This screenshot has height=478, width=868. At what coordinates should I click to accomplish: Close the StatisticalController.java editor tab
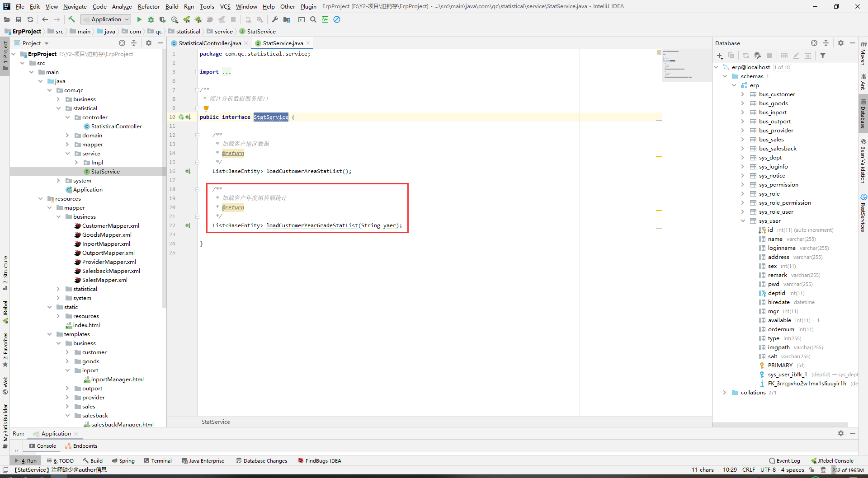tap(246, 43)
